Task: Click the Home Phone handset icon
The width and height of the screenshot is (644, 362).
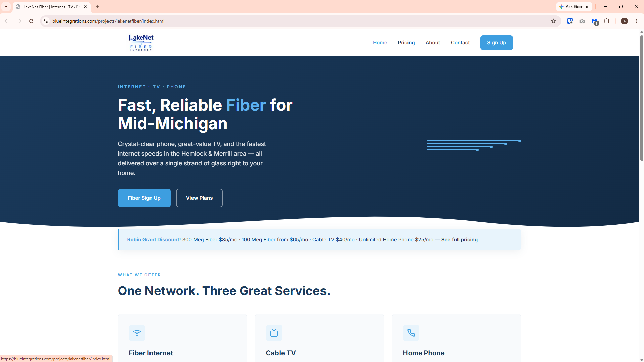Action: tap(411, 333)
